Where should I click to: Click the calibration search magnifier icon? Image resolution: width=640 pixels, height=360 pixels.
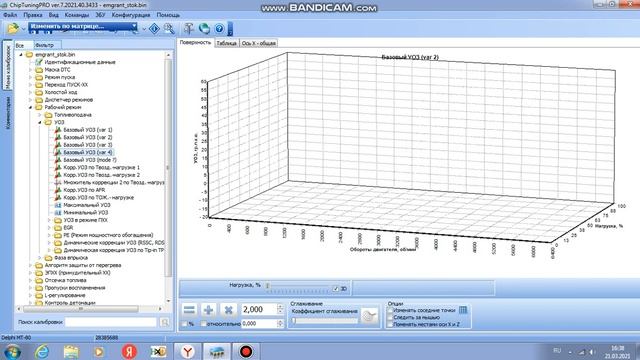[x=165, y=322]
